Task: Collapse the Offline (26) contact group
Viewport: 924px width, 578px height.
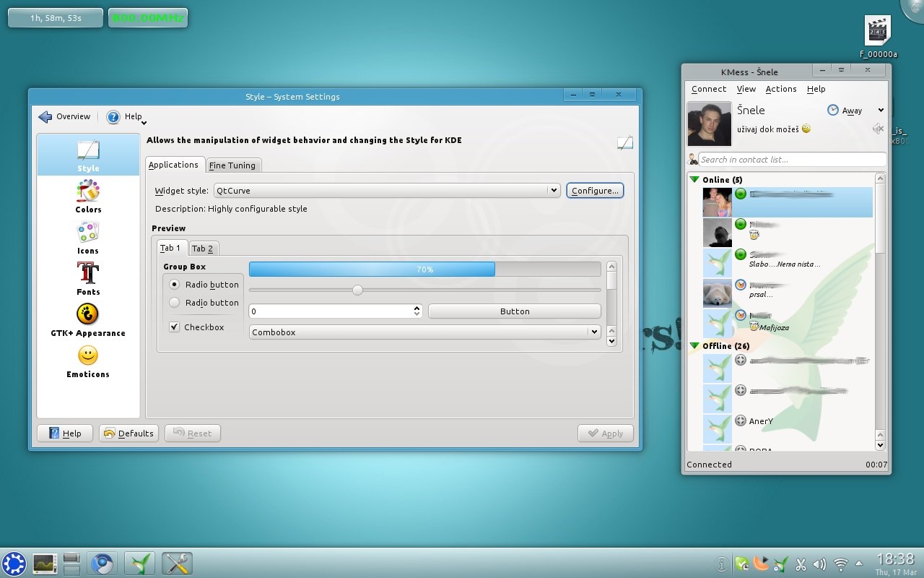Action: tap(694, 346)
